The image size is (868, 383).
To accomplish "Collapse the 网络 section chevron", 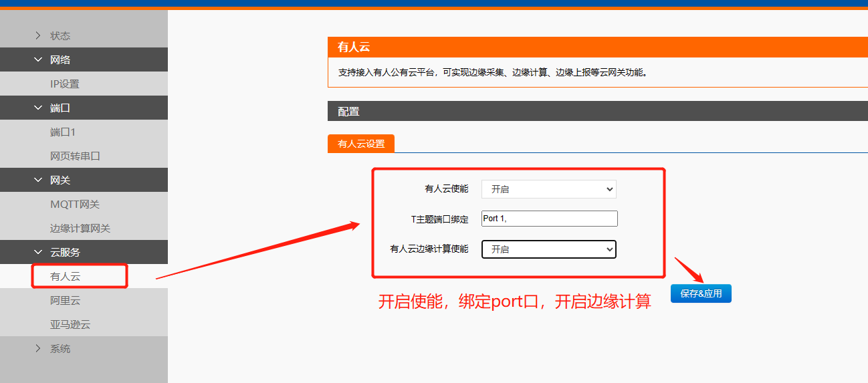I will [38, 59].
